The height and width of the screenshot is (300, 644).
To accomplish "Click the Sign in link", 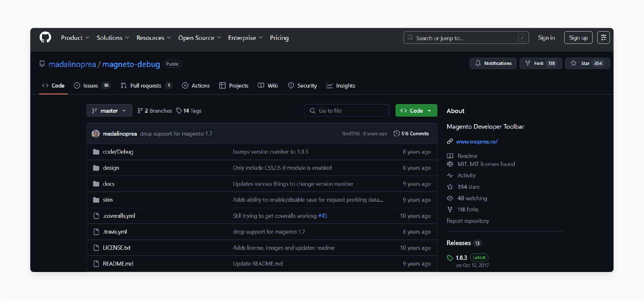I will click(x=546, y=38).
